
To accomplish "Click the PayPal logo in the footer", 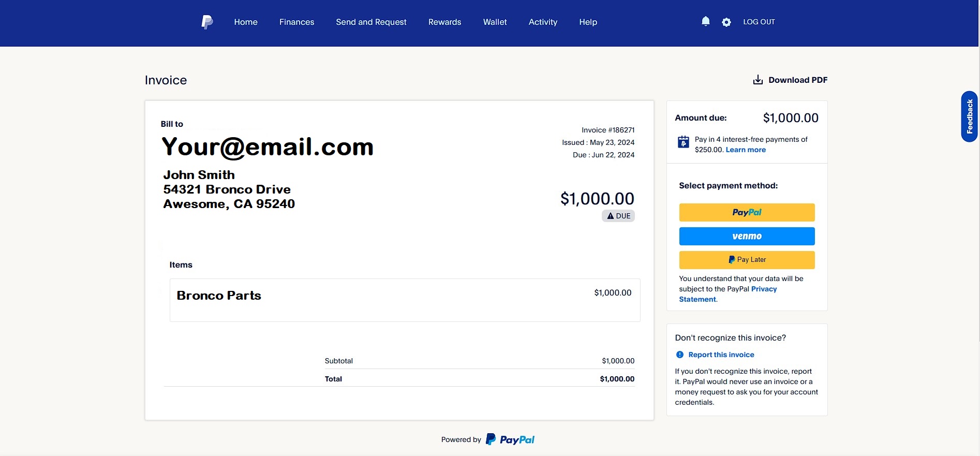I will 511,439.
